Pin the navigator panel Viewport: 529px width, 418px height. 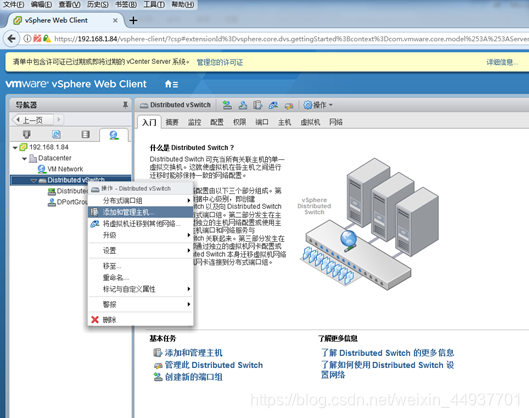[125, 105]
